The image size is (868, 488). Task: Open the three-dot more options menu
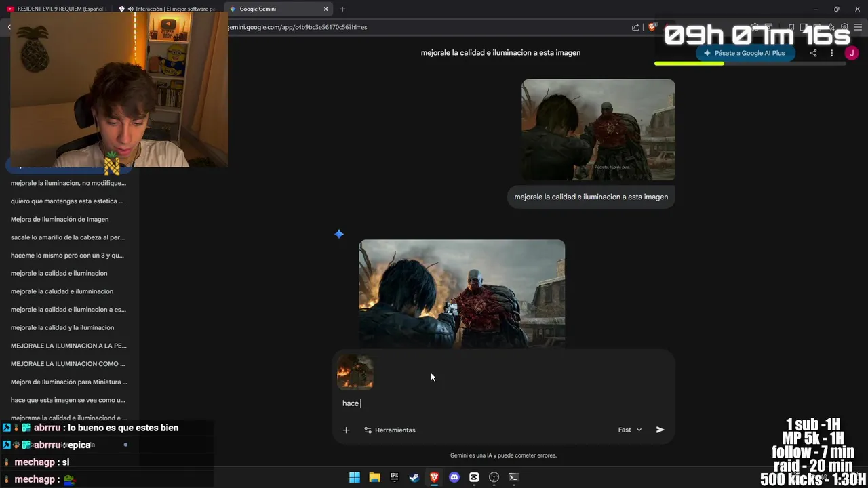pyautogui.click(x=831, y=53)
